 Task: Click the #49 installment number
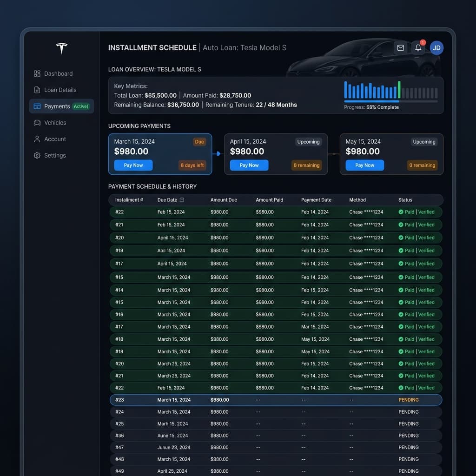point(119,471)
